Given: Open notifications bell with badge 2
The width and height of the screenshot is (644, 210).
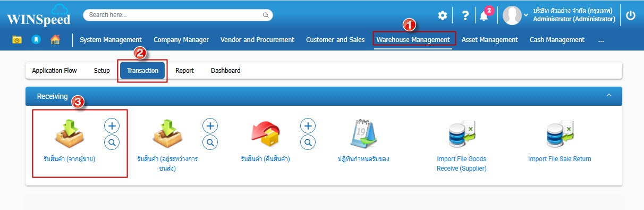Looking at the screenshot, I should click(484, 15).
